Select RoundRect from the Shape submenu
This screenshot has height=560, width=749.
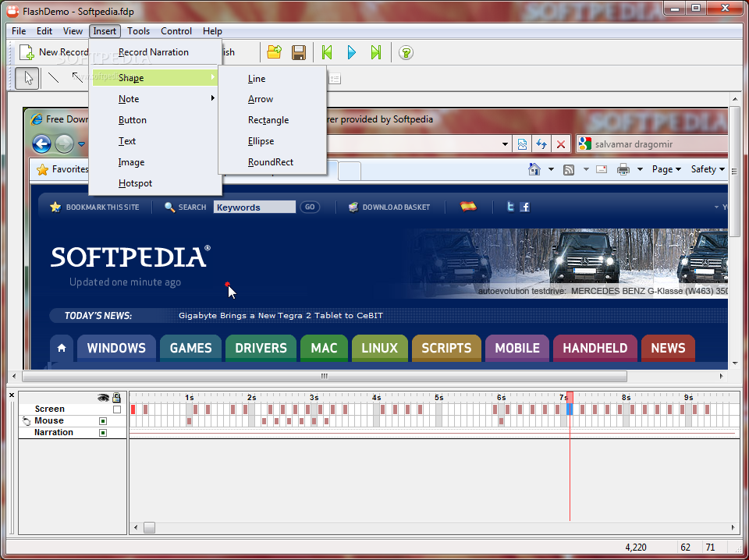click(272, 162)
